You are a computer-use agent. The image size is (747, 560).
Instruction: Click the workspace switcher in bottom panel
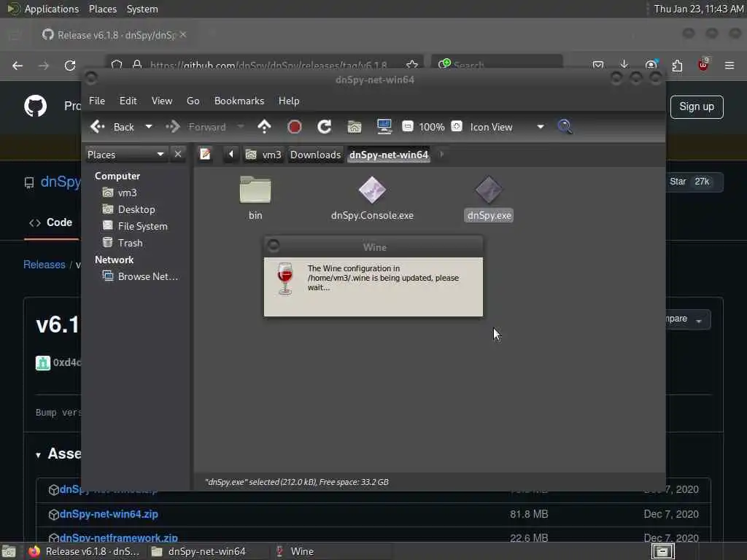[x=663, y=551]
